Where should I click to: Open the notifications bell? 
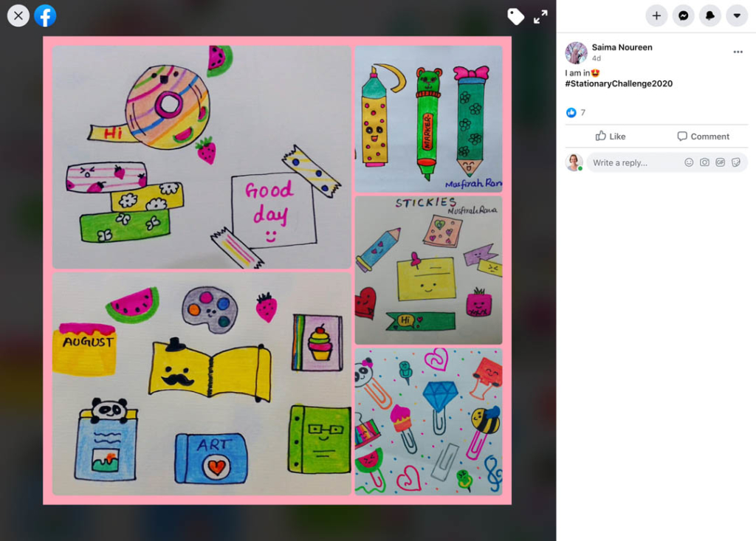coord(709,15)
